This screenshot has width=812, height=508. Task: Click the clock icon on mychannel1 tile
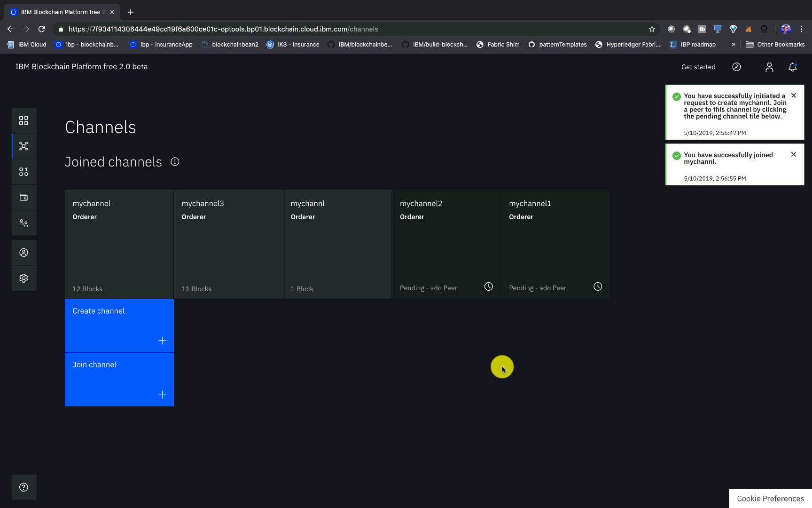598,286
